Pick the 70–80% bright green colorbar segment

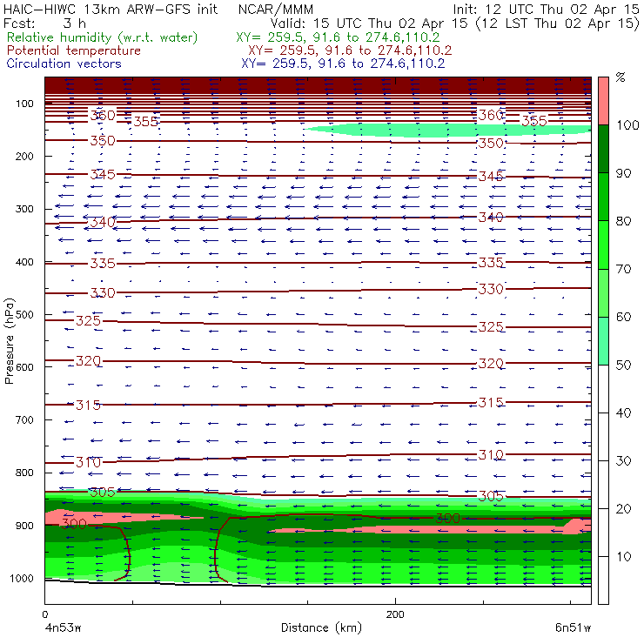coord(603,245)
